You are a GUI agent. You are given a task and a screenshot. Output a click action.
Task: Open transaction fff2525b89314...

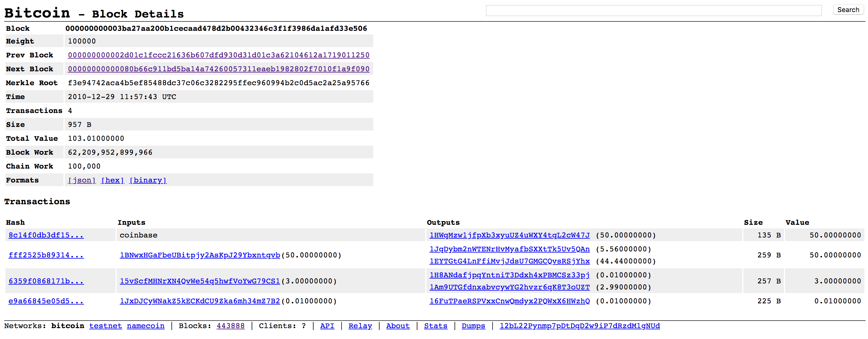coord(46,255)
